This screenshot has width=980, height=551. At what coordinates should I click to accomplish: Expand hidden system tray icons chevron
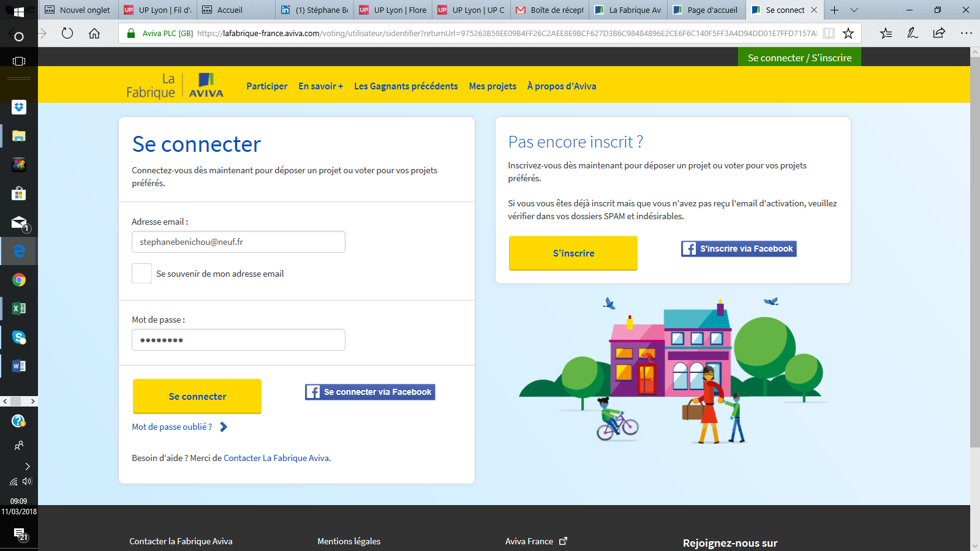(x=27, y=467)
